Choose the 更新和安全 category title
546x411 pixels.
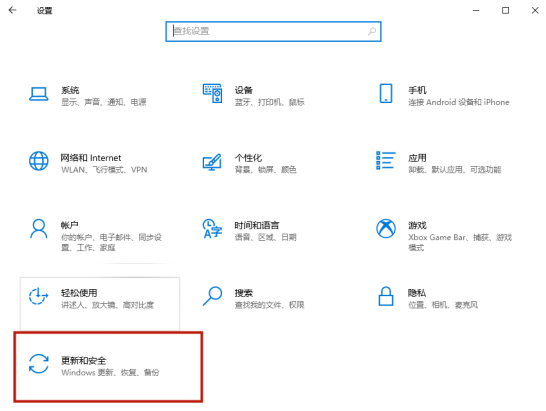click(84, 360)
